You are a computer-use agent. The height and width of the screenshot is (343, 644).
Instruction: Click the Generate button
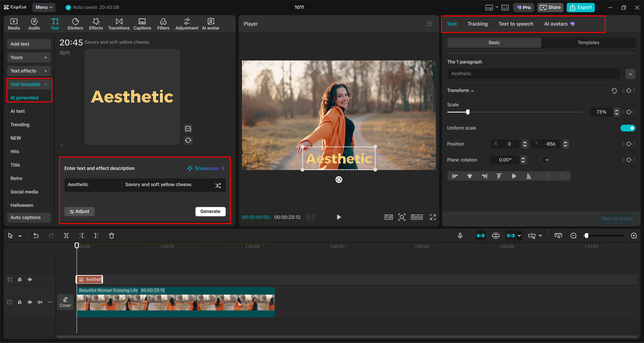pos(210,211)
